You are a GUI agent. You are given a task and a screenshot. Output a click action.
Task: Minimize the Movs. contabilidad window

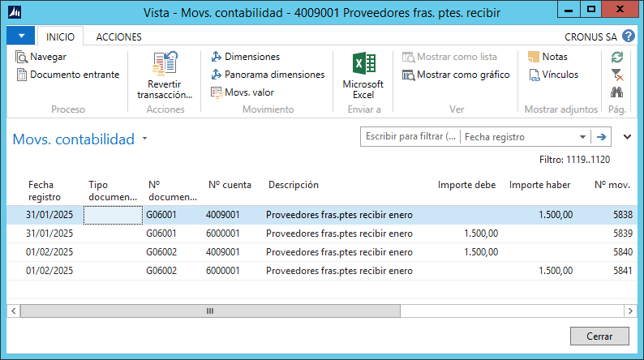[x=569, y=10]
